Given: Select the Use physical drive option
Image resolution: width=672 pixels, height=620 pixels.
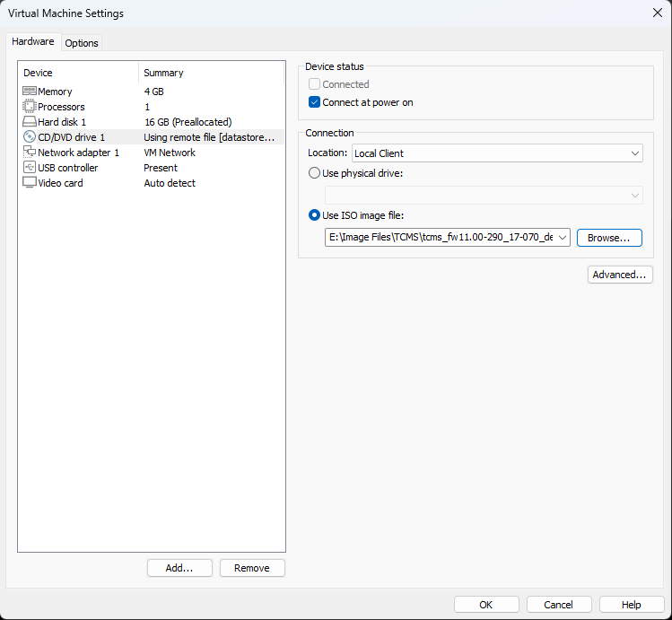Looking at the screenshot, I should click(315, 173).
